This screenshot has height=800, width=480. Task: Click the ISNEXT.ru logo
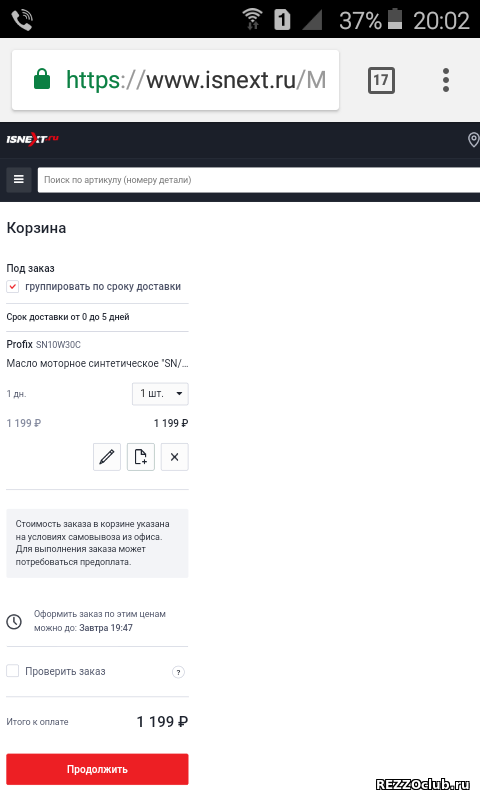[32, 139]
